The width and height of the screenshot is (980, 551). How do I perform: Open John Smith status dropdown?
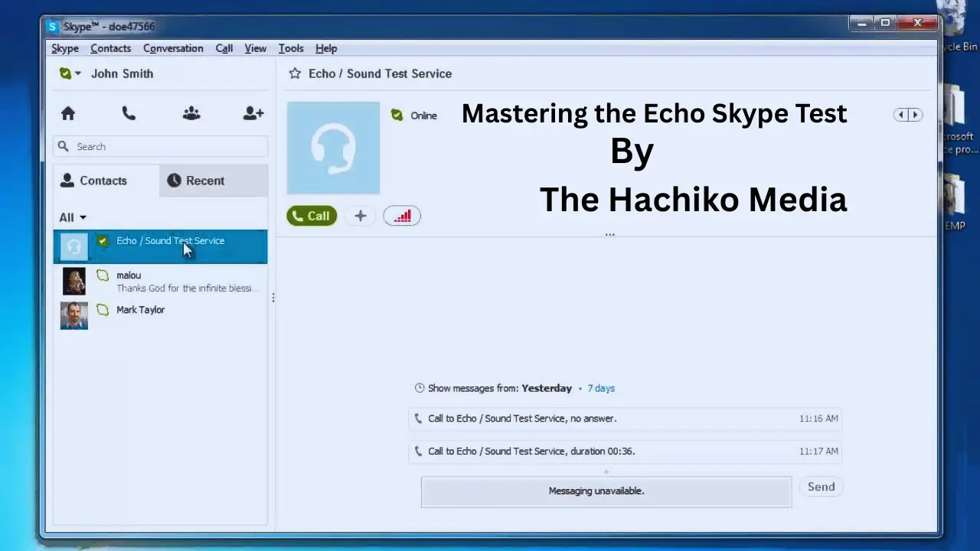[70, 74]
